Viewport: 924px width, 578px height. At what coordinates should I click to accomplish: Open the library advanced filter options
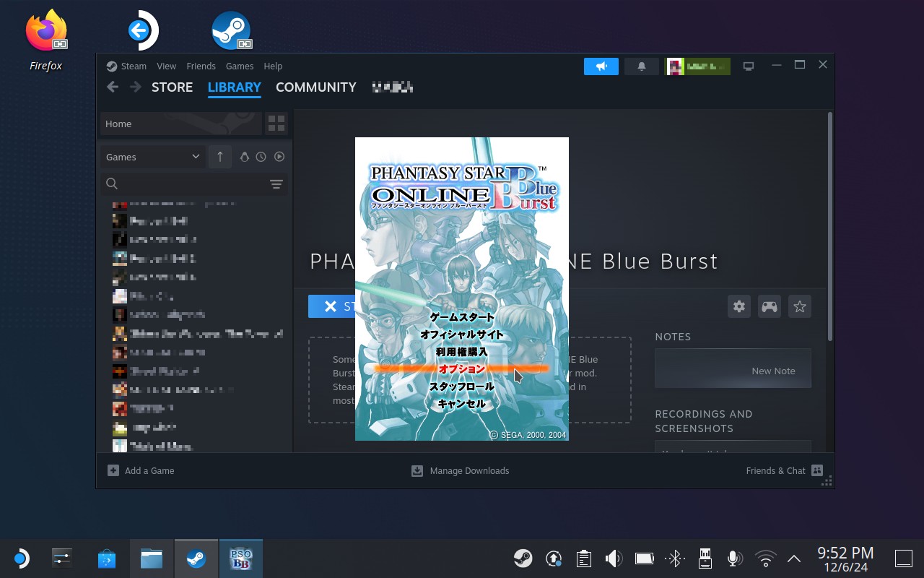point(276,184)
